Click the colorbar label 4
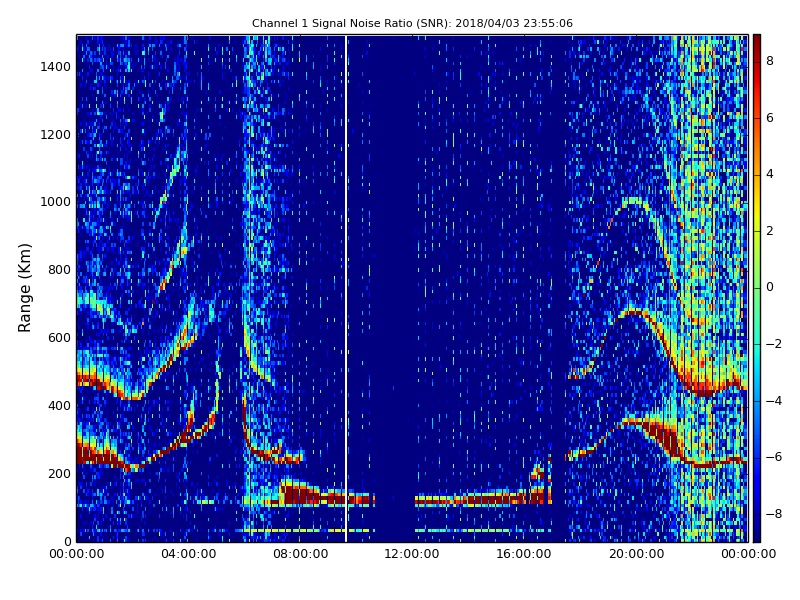 [x=770, y=174]
